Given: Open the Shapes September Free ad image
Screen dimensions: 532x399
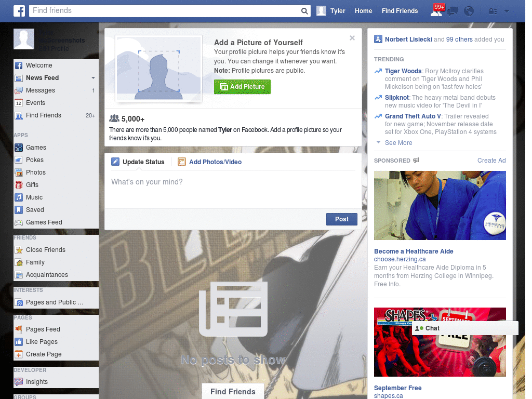Looking at the screenshot, I should pyautogui.click(x=440, y=342).
